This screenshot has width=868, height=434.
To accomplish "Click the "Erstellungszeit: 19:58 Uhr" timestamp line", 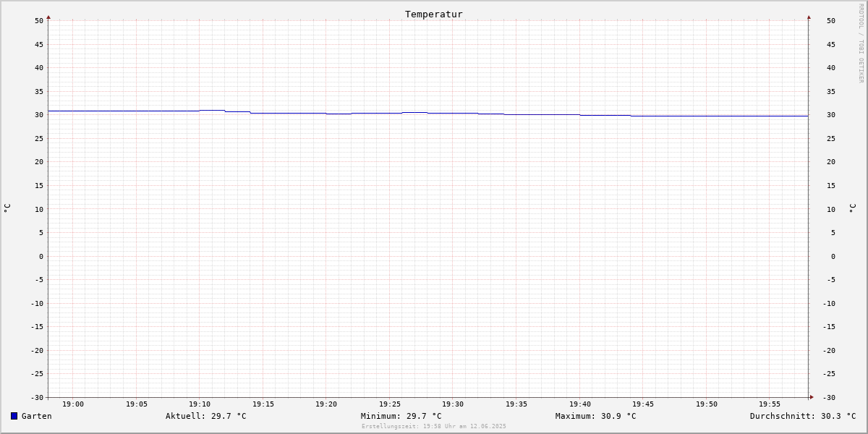I will click(x=434, y=426).
